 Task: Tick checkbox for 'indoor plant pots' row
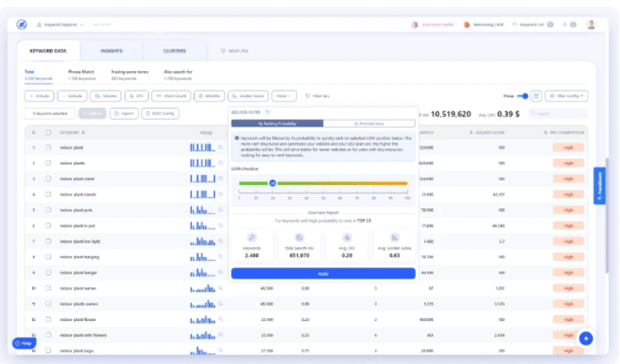coord(49,210)
